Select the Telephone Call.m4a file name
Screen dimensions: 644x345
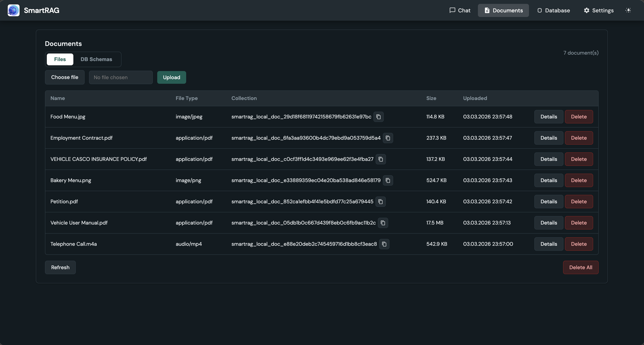74,244
